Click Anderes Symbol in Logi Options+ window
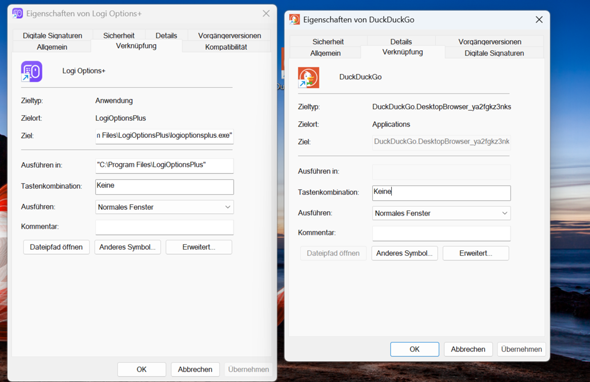 pyautogui.click(x=128, y=247)
